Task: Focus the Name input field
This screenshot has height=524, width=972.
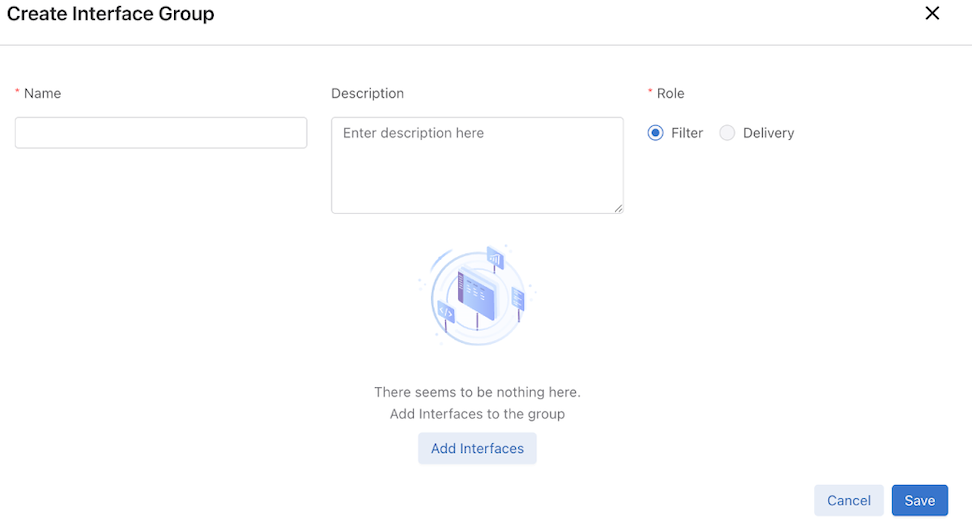Action: [161, 133]
